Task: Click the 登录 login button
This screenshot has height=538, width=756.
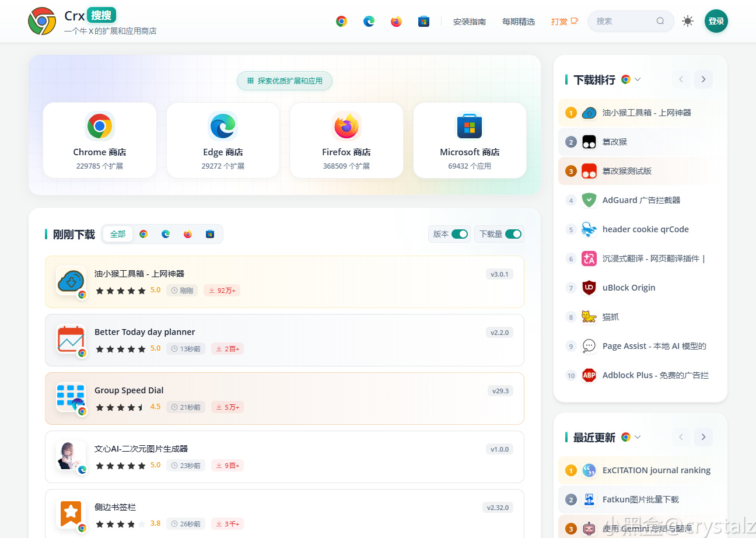Action: (716, 21)
